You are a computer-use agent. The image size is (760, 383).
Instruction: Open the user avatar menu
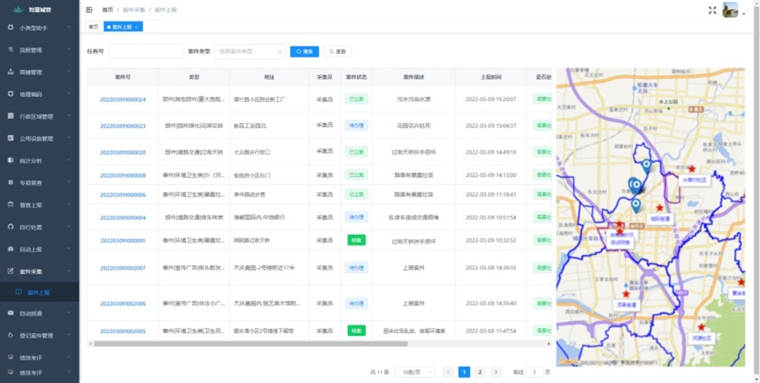point(730,10)
